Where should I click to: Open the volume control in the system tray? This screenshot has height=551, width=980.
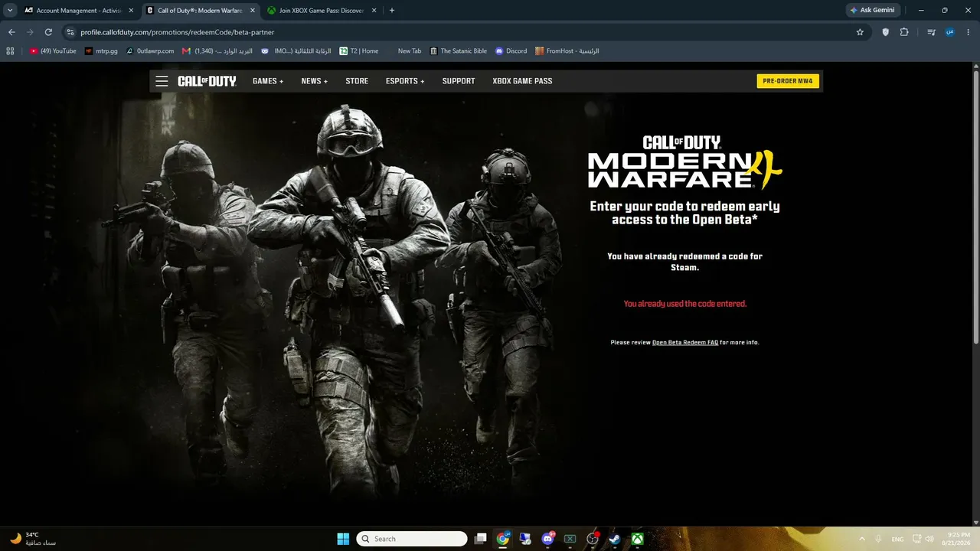tap(929, 539)
